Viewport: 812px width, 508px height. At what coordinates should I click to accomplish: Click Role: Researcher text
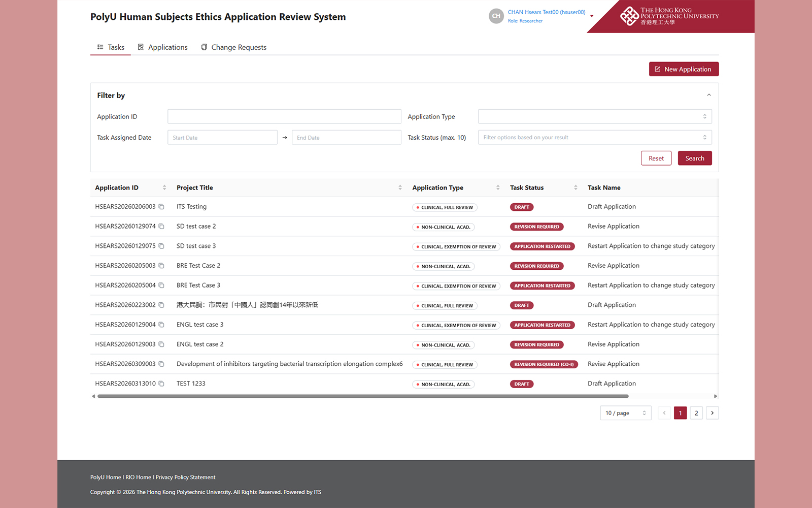[525, 21]
